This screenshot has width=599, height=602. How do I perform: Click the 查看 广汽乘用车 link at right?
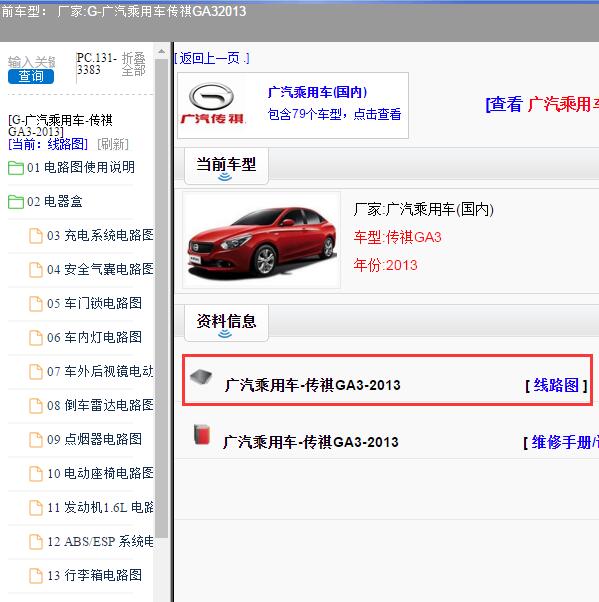542,104
